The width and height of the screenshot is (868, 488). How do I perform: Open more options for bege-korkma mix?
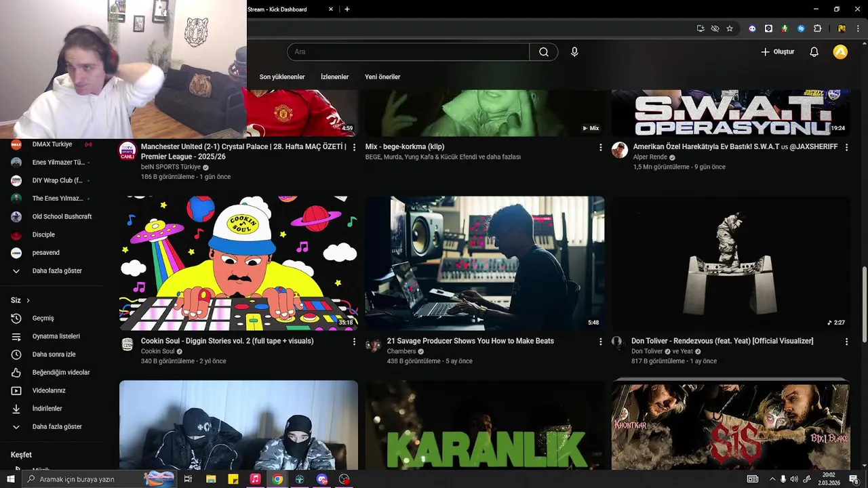pos(600,147)
